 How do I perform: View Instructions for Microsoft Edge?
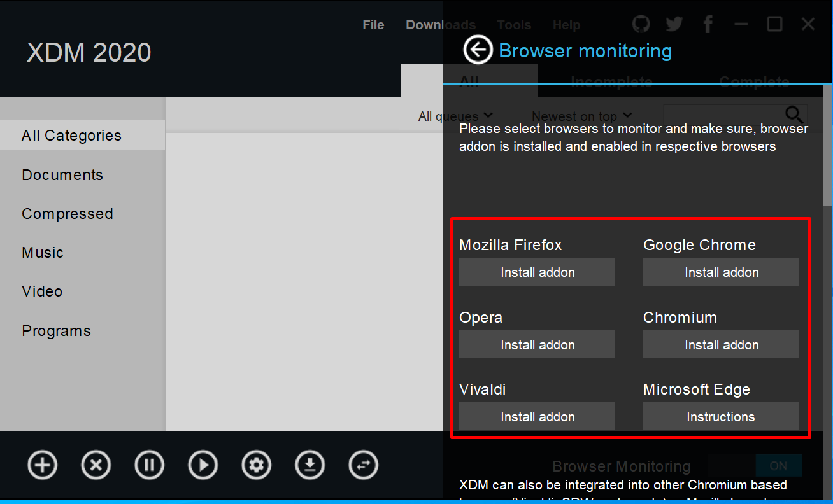coord(720,416)
